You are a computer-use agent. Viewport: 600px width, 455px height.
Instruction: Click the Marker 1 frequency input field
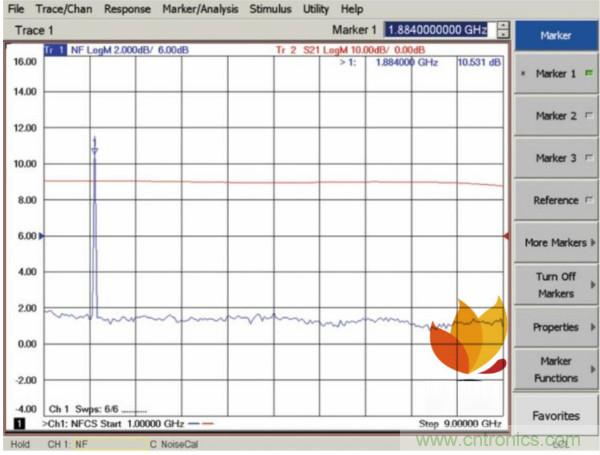pyautogui.click(x=435, y=30)
